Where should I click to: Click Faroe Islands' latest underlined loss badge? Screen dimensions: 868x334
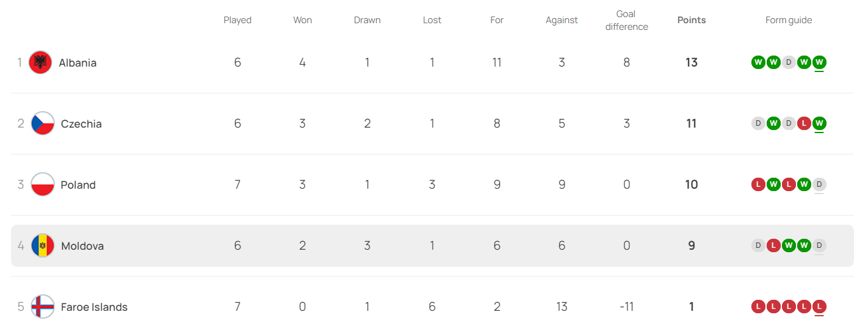(819, 307)
